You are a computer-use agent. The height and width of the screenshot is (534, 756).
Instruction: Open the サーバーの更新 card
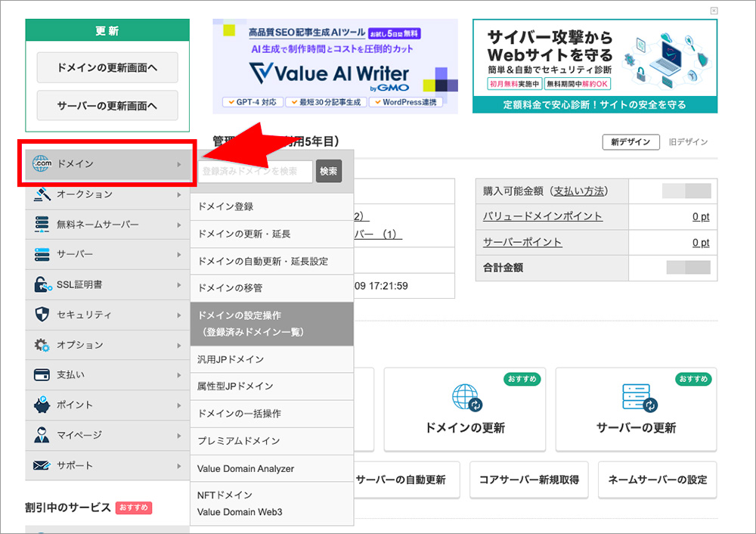click(637, 409)
